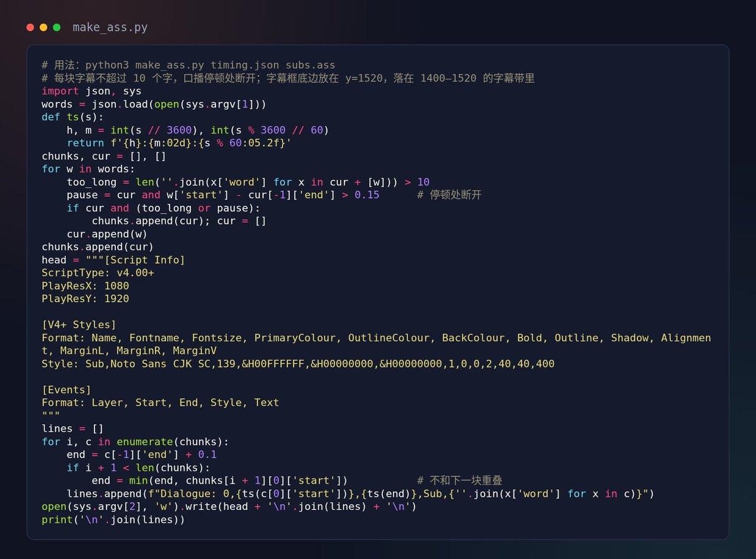This screenshot has height=559, width=756.
Task: Click the "h, m = int(s // 3600)" line
Action: [x=198, y=130]
